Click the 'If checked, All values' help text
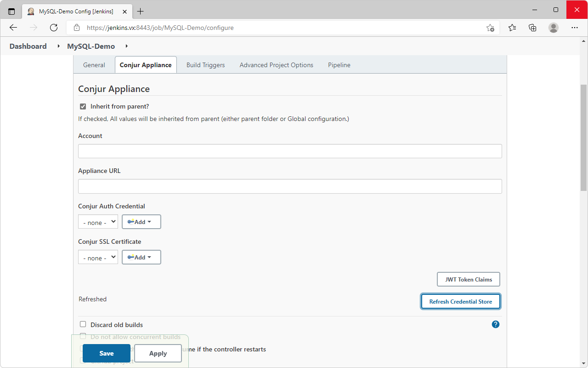Viewport: 588px width, 368px height. [214, 119]
